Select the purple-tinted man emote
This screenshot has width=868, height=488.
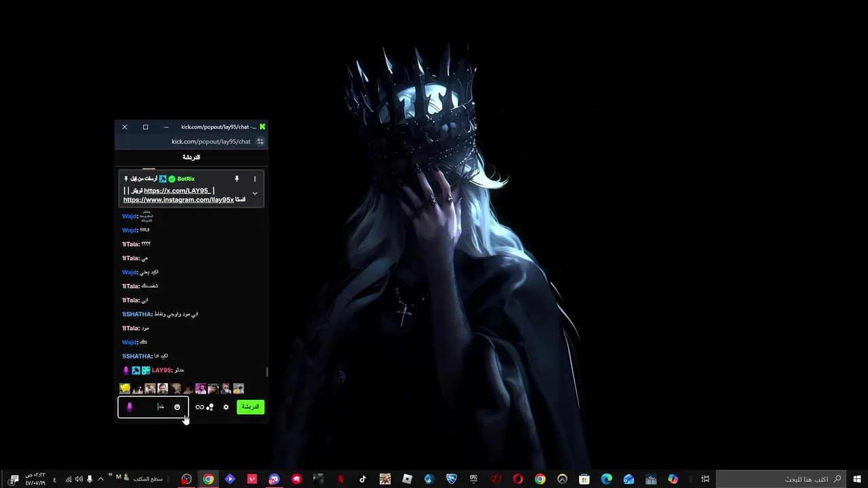(x=201, y=388)
